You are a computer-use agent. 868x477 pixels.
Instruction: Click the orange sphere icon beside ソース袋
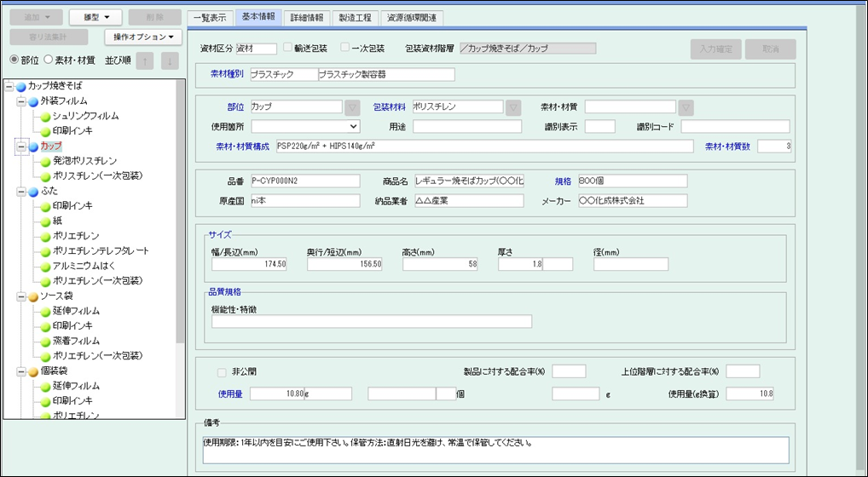[33, 296]
